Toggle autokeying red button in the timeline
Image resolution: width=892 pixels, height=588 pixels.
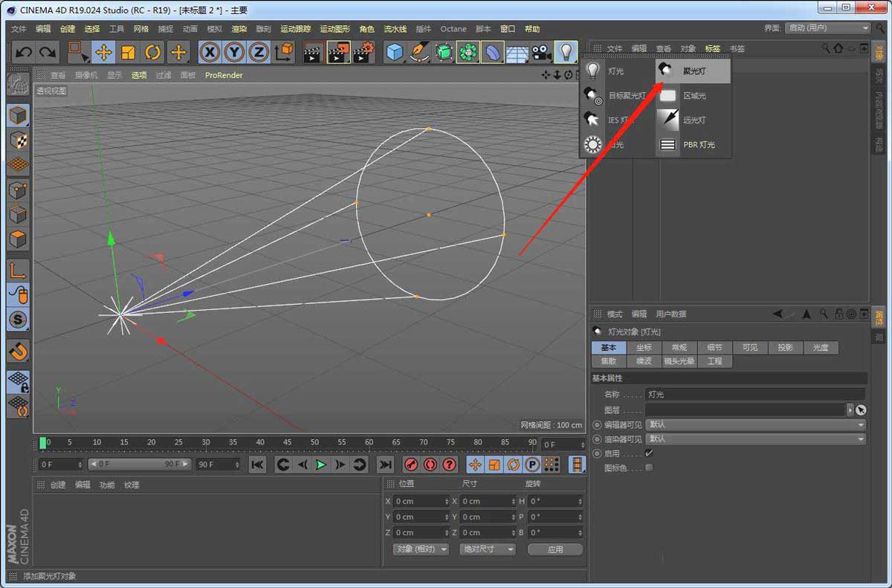pos(430,465)
